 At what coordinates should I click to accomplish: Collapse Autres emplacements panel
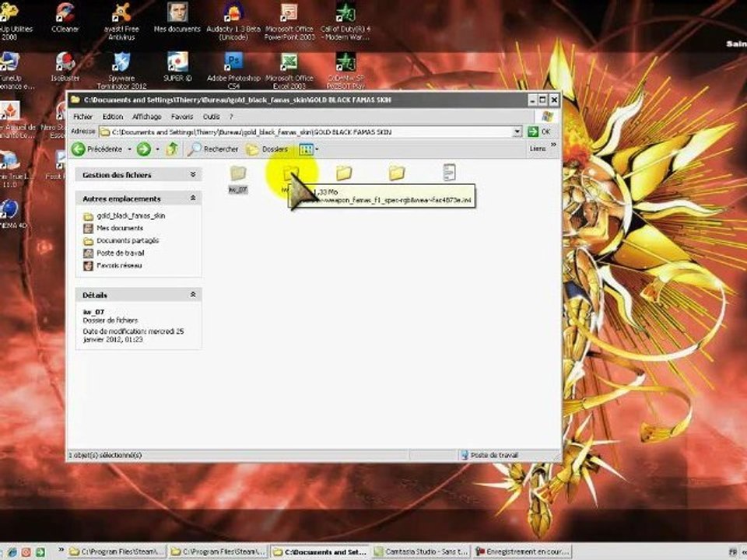coord(193,198)
